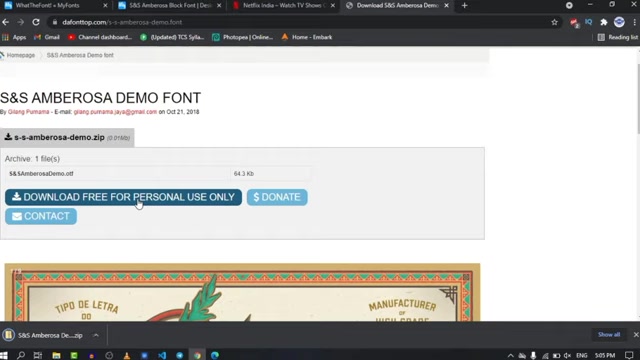Open the Chrome profile avatar
The height and width of the screenshot is (360, 640).
619,22
